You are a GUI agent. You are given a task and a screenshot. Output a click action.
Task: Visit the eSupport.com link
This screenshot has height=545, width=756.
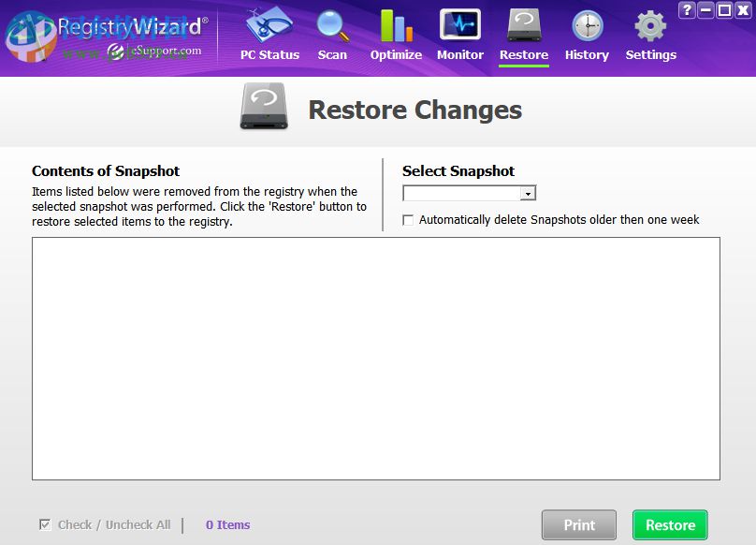pyautogui.click(x=145, y=49)
